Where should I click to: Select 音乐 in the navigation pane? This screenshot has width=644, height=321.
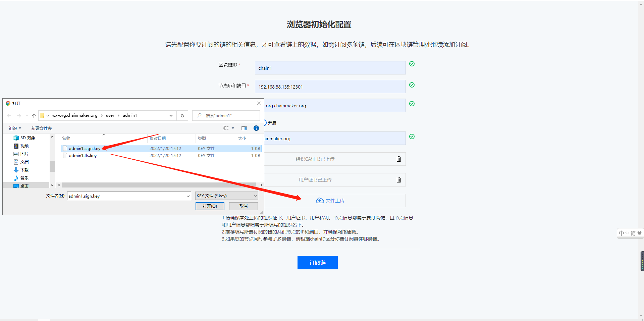click(x=21, y=178)
